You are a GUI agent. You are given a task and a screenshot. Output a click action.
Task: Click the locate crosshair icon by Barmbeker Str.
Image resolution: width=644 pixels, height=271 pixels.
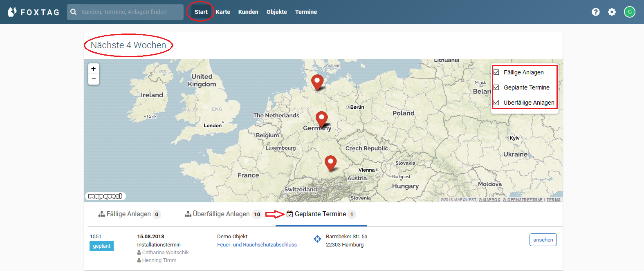click(x=317, y=239)
